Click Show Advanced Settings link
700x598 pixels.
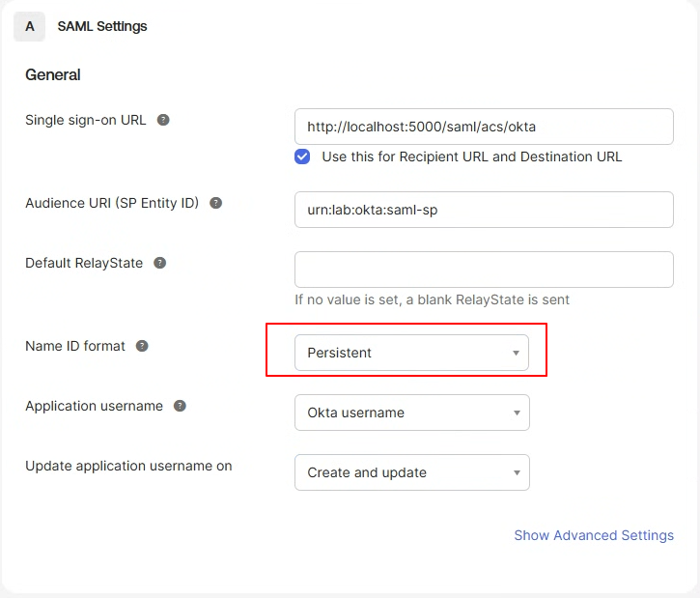click(594, 535)
